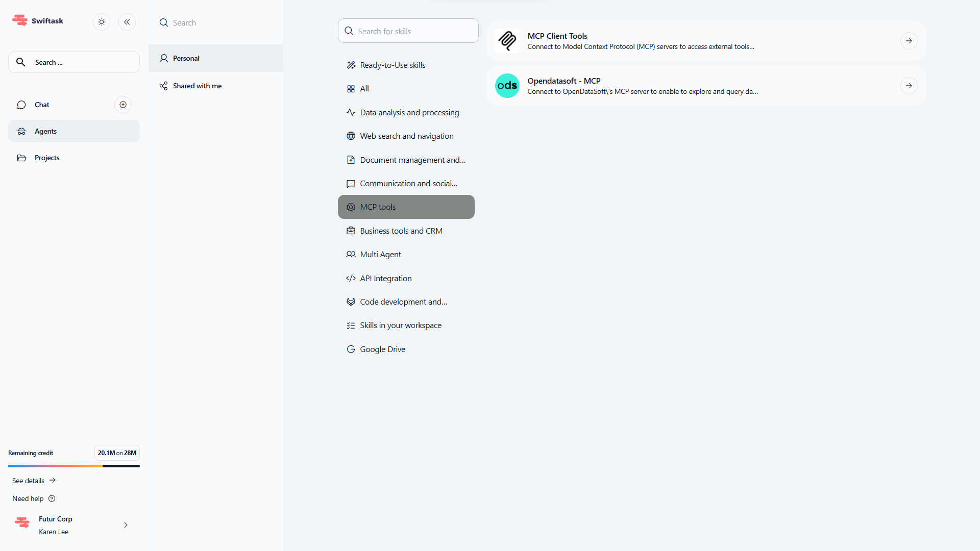Screen dimensions: 980x551
Task: Expand the Futur Corp workspace chevron
Action: (126, 525)
